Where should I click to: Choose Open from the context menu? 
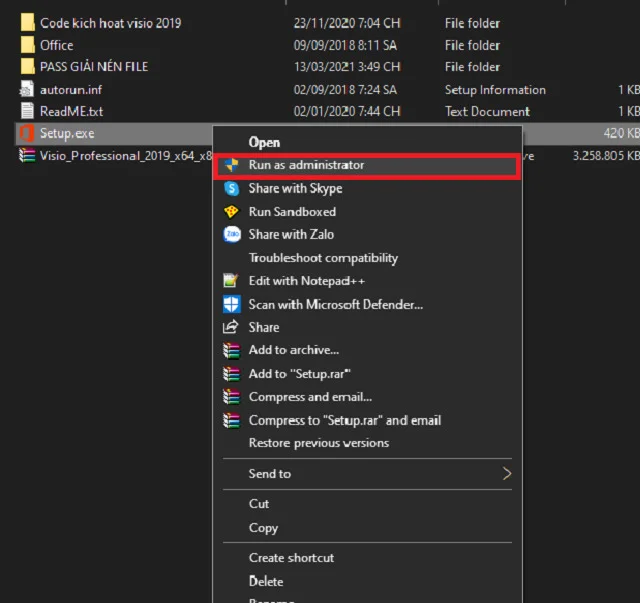point(367,142)
